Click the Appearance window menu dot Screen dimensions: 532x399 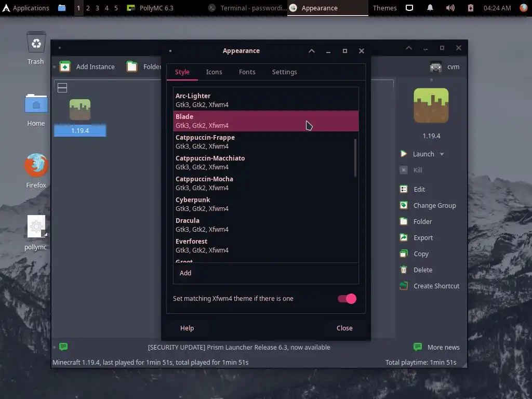tap(170, 51)
